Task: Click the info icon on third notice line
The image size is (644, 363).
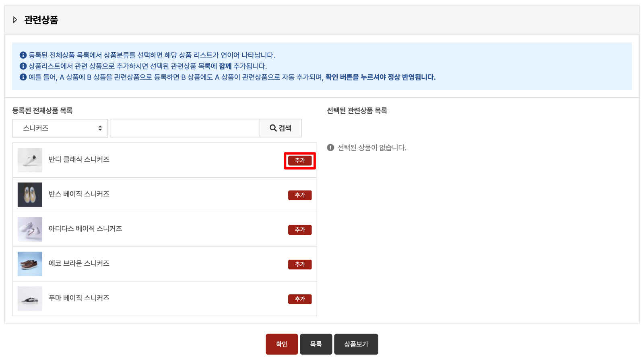Action: coord(23,77)
